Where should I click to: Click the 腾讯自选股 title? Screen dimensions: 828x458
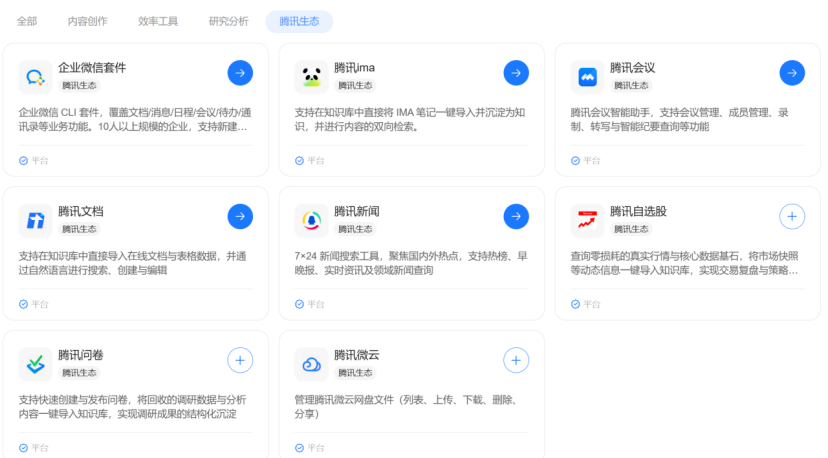[x=638, y=211]
